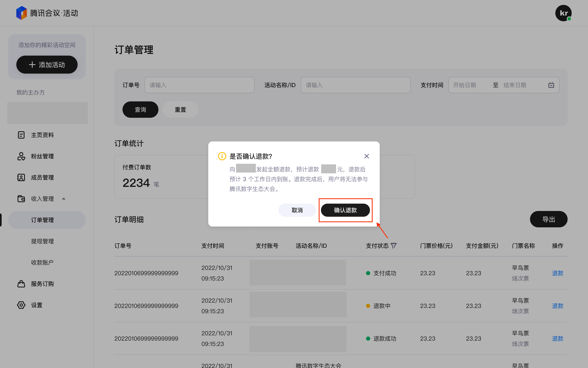Click the 支付账号 column header
Image resolution: width=588 pixels, height=368 pixels.
(267, 246)
